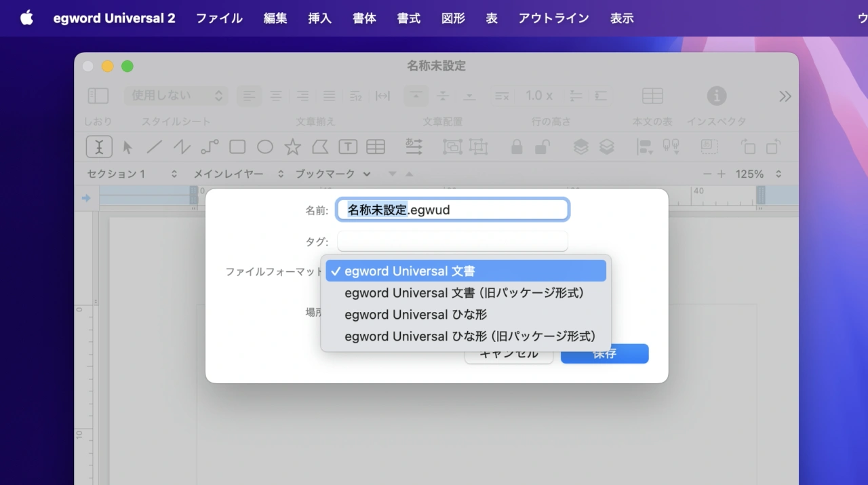Click the zoom percentage stepper at 125%
This screenshot has width=868, height=485.
pos(778,174)
